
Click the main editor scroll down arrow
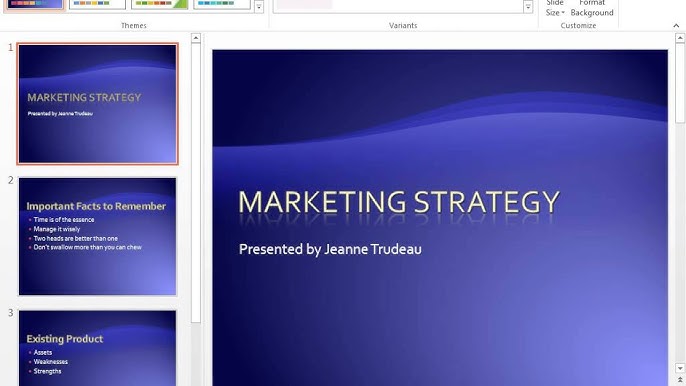click(680, 368)
